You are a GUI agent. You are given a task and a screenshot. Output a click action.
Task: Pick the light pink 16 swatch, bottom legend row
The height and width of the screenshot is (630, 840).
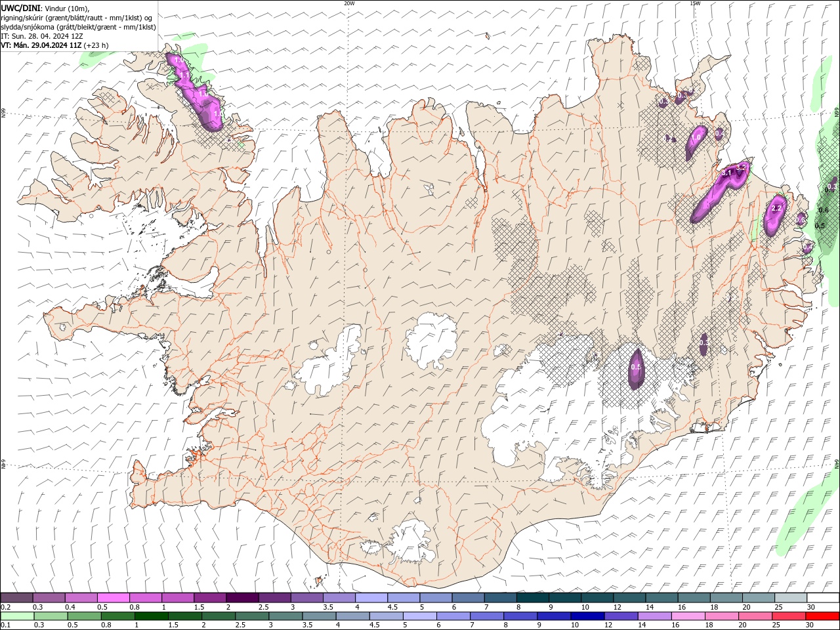point(688,616)
